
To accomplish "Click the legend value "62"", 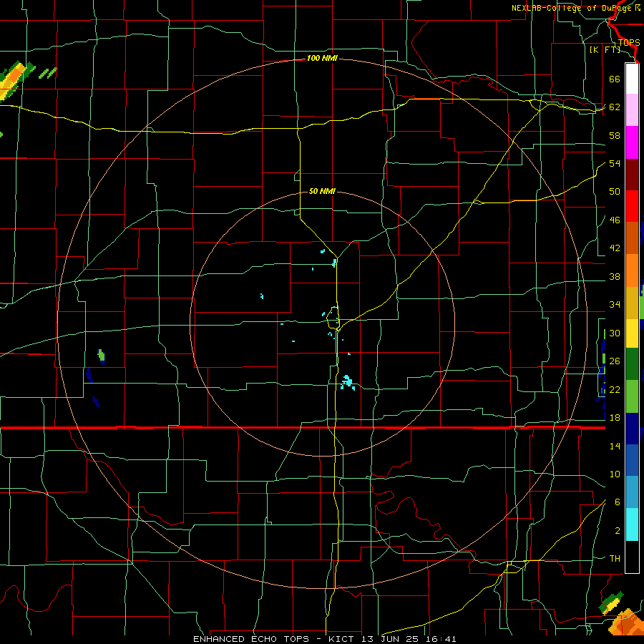I will [615, 107].
